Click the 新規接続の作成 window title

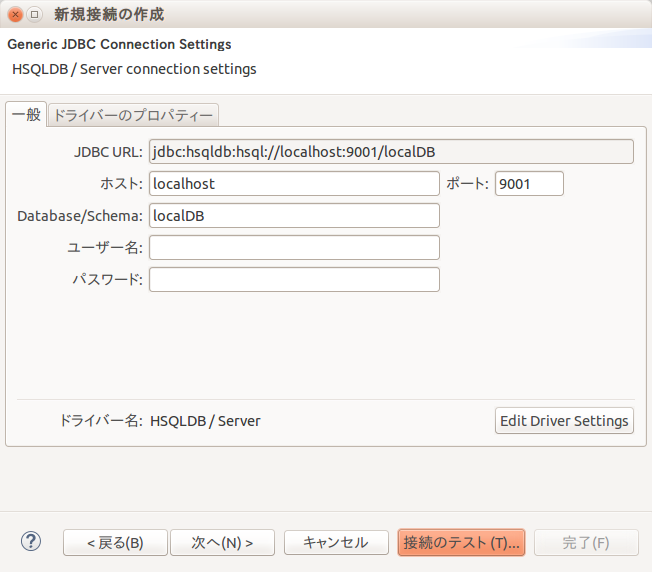(x=109, y=15)
